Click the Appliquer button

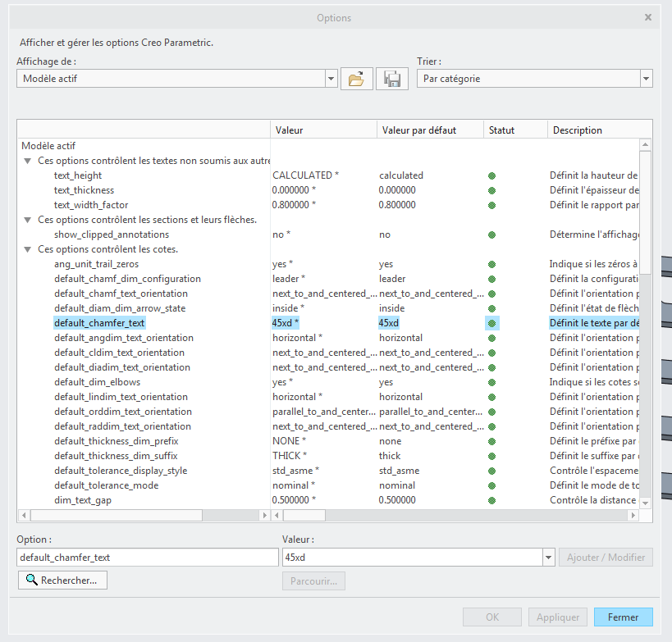(558, 617)
